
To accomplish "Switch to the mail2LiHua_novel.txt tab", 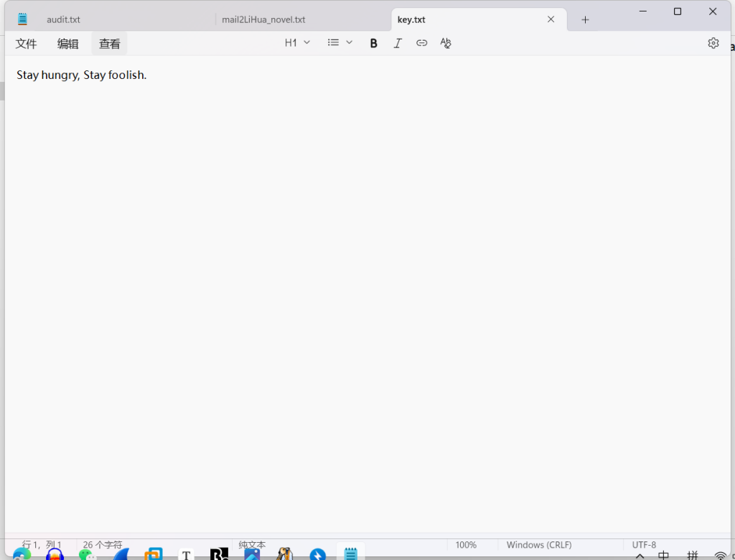I will 264,20.
